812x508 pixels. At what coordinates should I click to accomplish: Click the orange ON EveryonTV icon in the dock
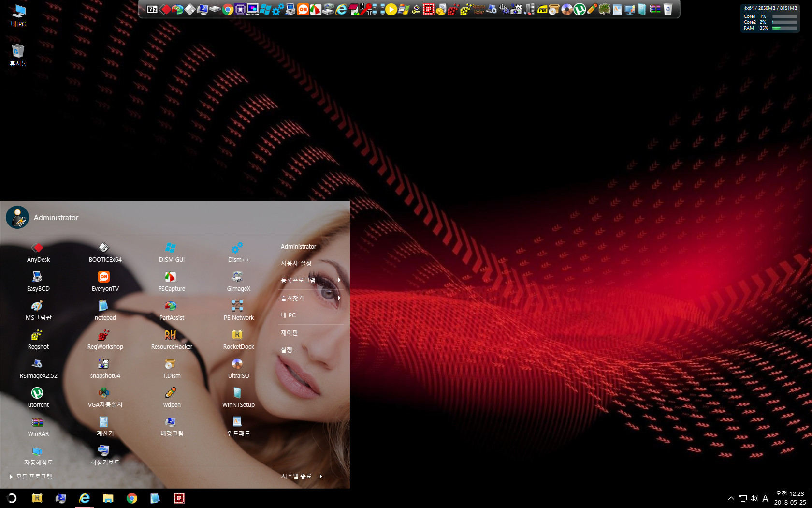pyautogui.click(x=303, y=9)
